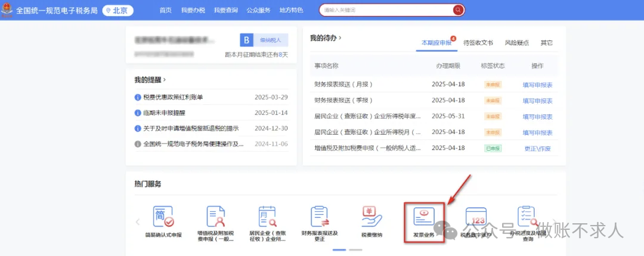Click 填写申报表 for 财务报表报送（月报）
The height and width of the screenshot is (256, 644).
tap(538, 85)
